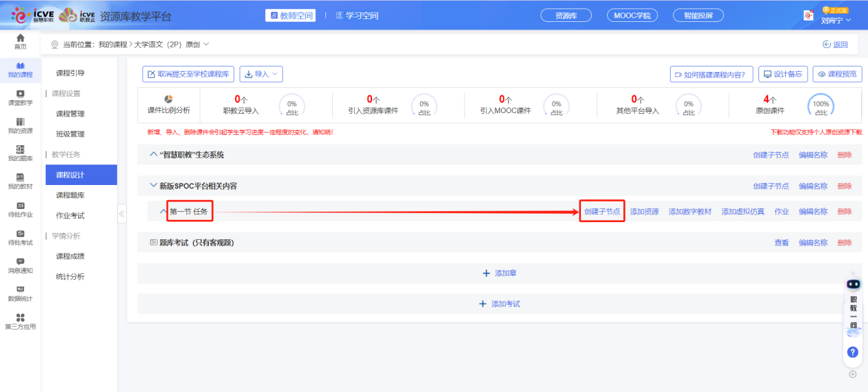The width and height of the screenshot is (868, 392).
Task: Click the 首页 home icon in sidebar
Action: [x=21, y=41]
